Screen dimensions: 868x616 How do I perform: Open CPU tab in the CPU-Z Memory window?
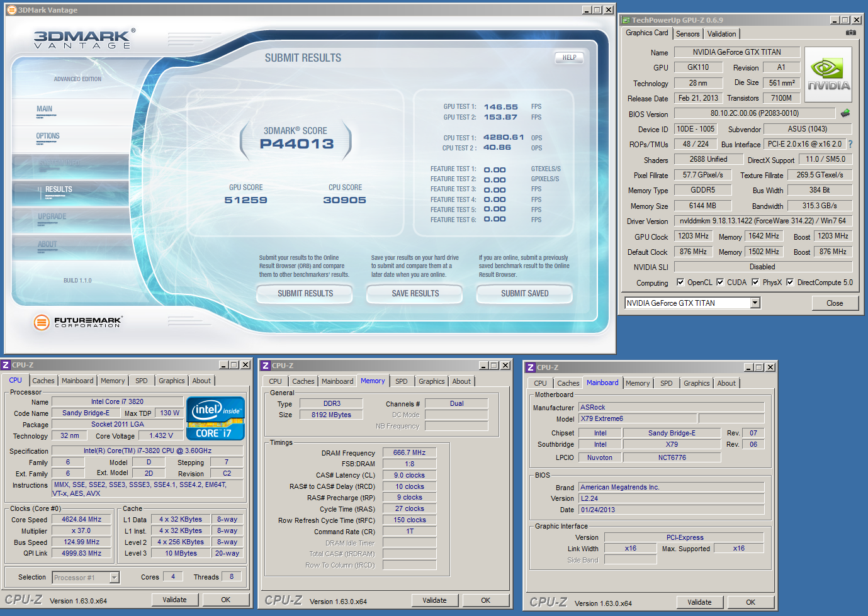(276, 381)
